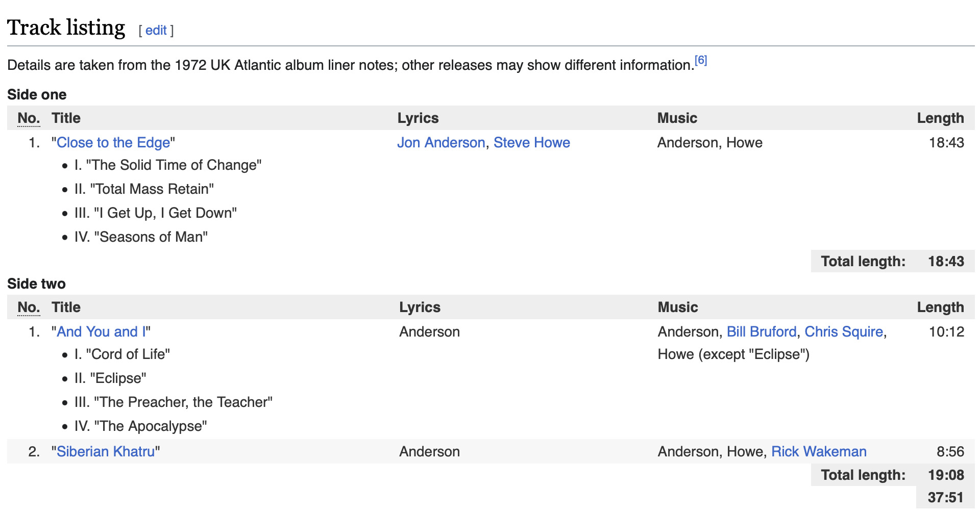Click the 19:08 total length value
980x514 pixels.
(946, 475)
